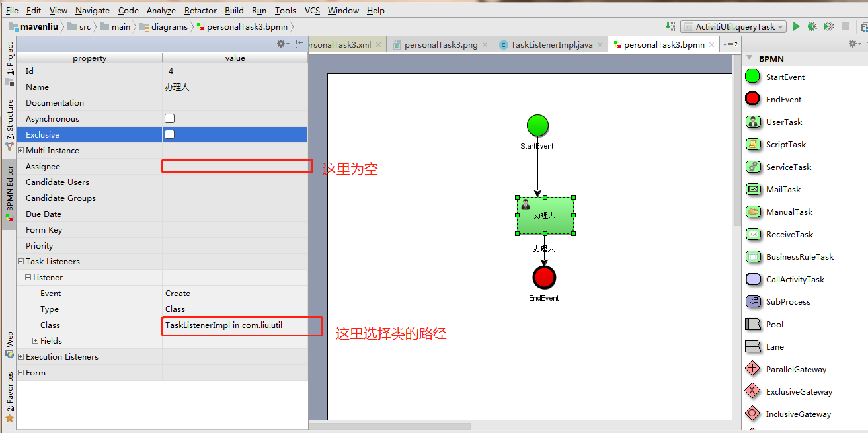
Task: Click the empty Assignee value field
Action: click(235, 167)
